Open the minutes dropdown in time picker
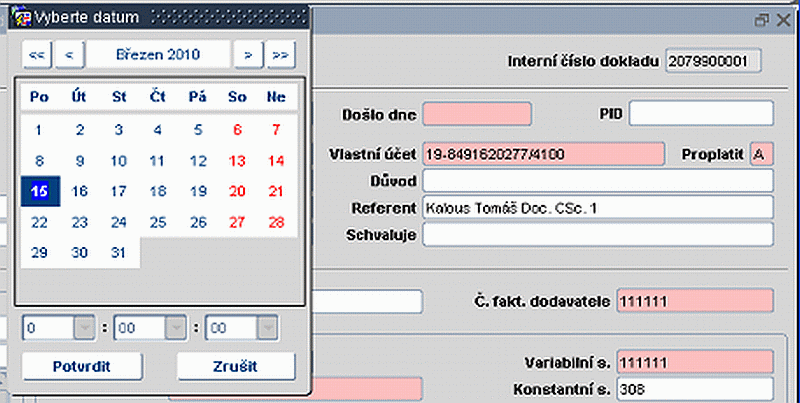This screenshot has height=403, width=800. (x=176, y=328)
